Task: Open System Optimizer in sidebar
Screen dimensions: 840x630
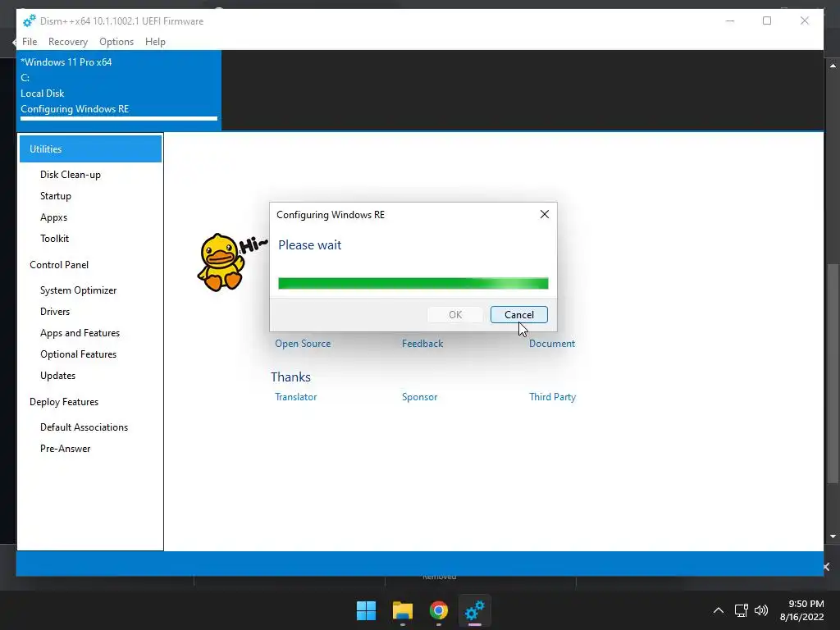Action: 78,290
